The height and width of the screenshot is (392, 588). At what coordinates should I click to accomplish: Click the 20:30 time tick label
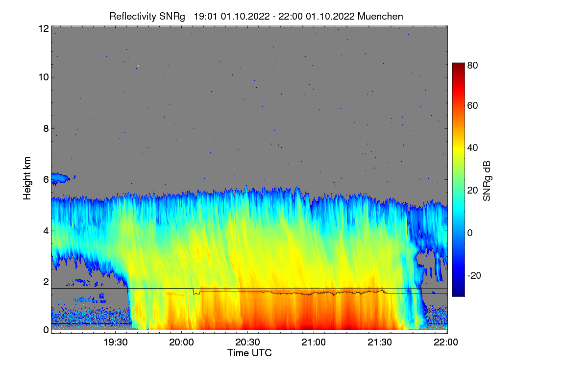tap(248, 343)
